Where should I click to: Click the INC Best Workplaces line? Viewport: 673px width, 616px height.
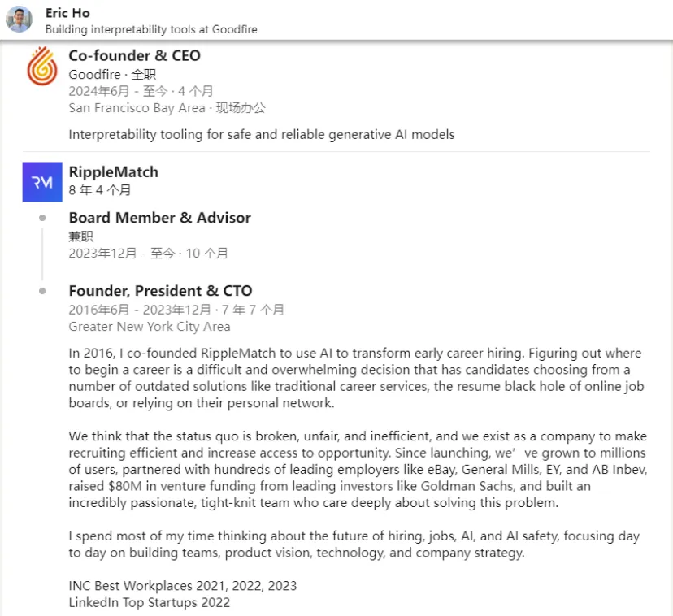pos(182,586)
